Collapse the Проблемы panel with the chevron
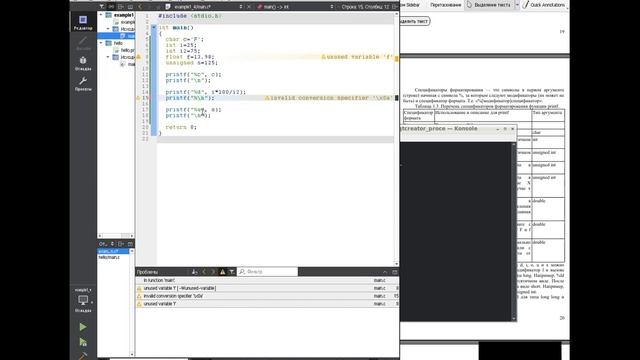 [x=385, y=272]
